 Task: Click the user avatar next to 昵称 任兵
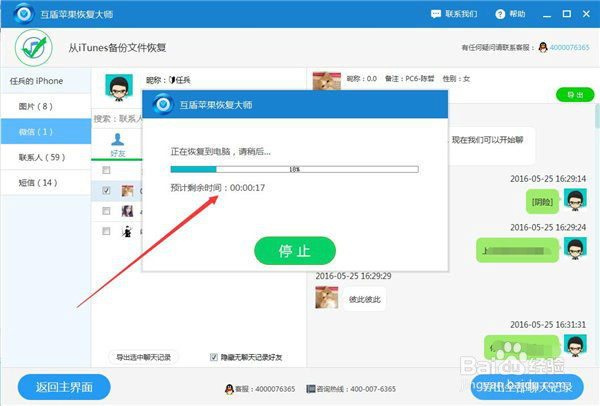point(119,88)
